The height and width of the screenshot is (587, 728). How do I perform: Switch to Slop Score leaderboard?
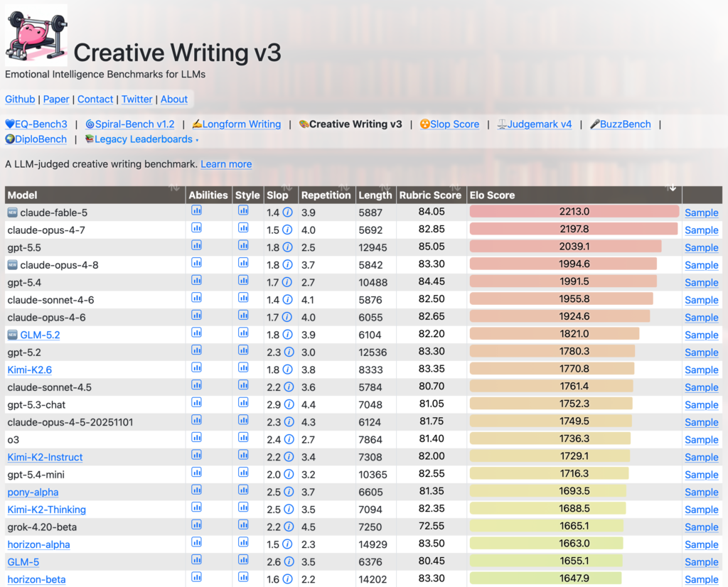coord(449,124)
